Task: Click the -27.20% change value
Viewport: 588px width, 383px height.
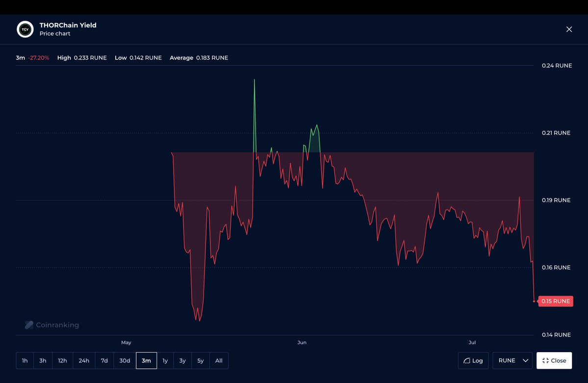Action: 39,58
